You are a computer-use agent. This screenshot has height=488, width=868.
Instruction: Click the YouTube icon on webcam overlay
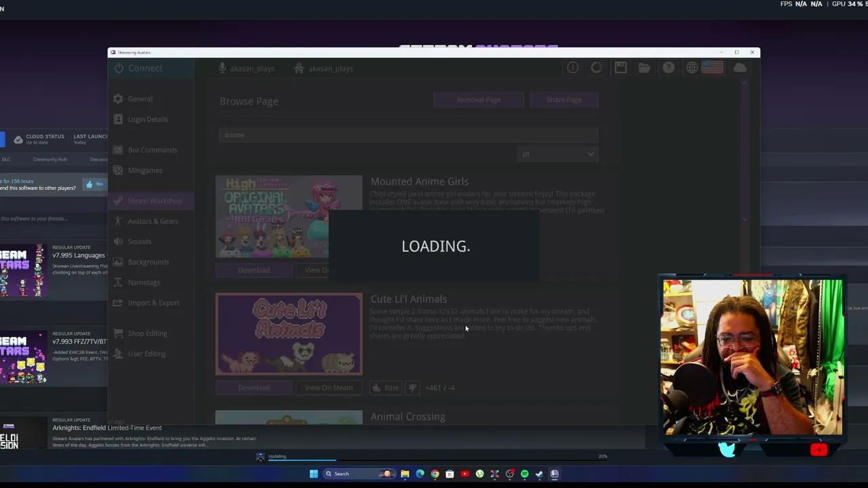point(818,449)
